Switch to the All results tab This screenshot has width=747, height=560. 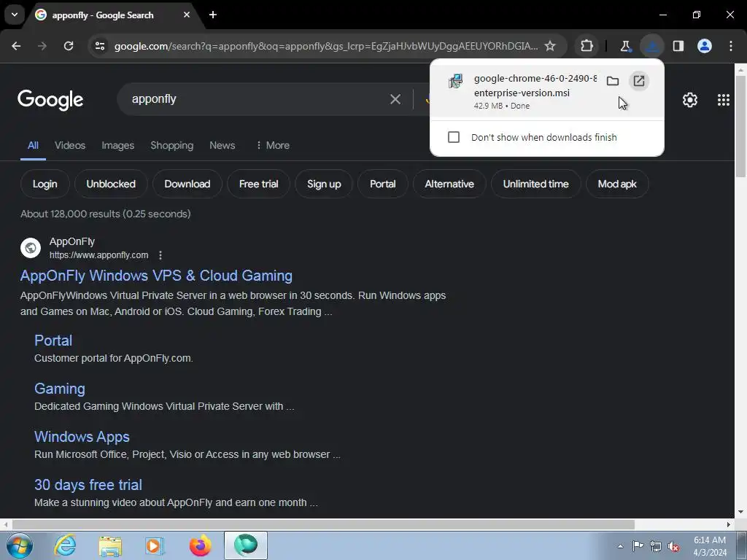tap(33, 145)
